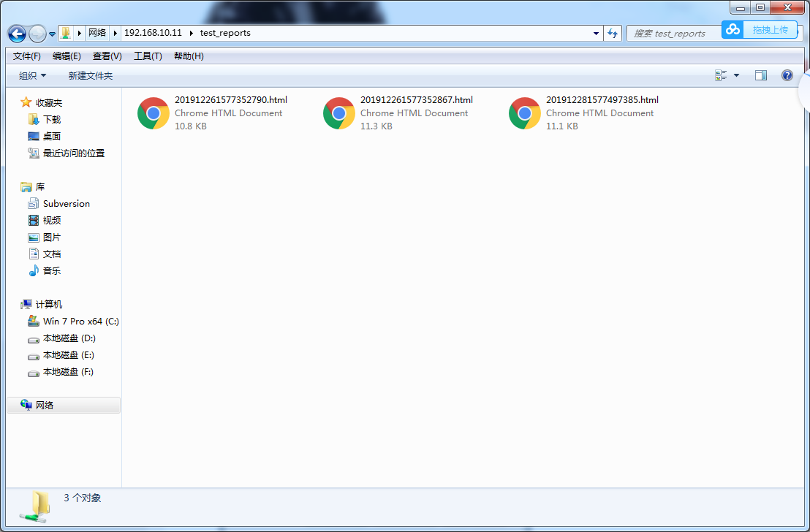Open the 图片 library
Image resolution: width=810 pixels, height=532 pixels.
[x=52, y=237]
